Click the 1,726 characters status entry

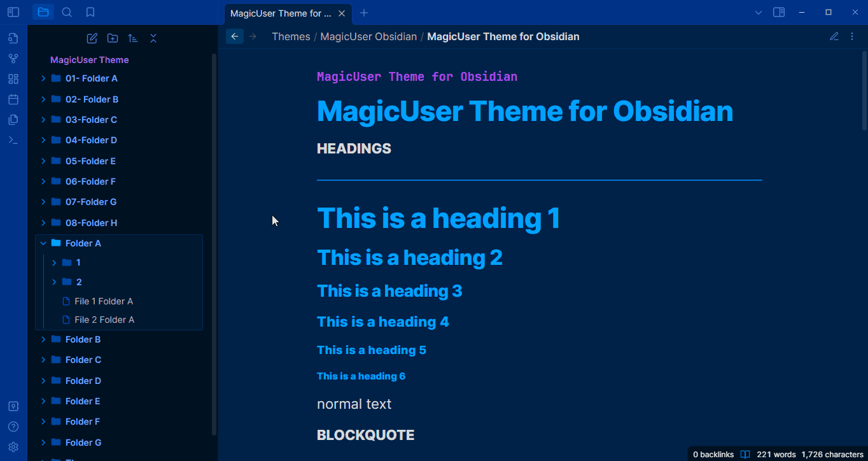pyautogui.click(x=832, y=455)
